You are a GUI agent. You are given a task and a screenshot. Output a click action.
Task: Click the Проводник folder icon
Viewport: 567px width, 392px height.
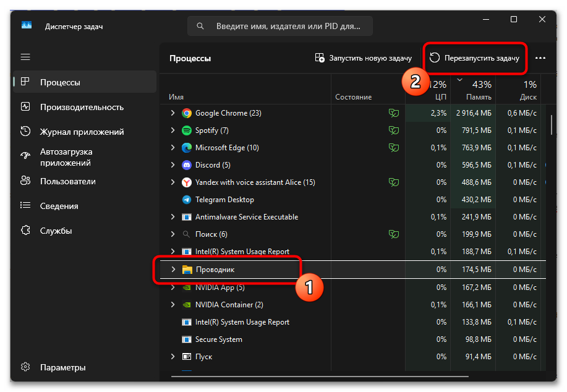[187, 270]
